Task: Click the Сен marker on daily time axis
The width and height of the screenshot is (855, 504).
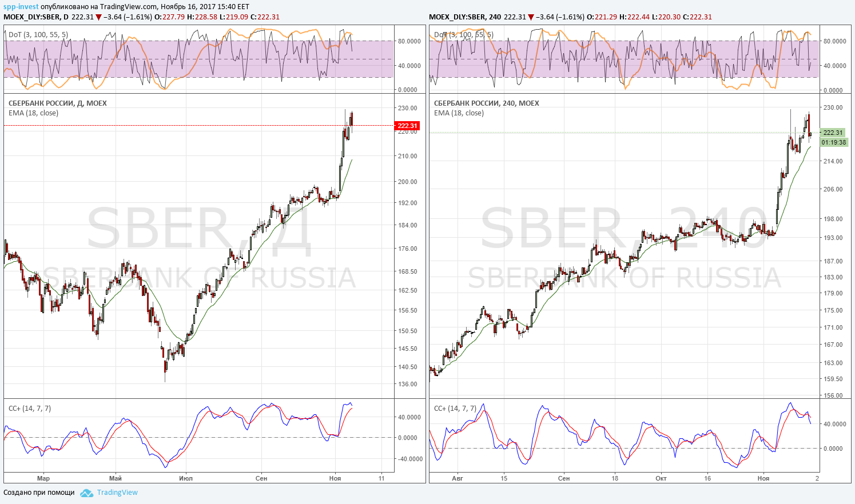Action: pyautogui.click(x=261, y=478)
